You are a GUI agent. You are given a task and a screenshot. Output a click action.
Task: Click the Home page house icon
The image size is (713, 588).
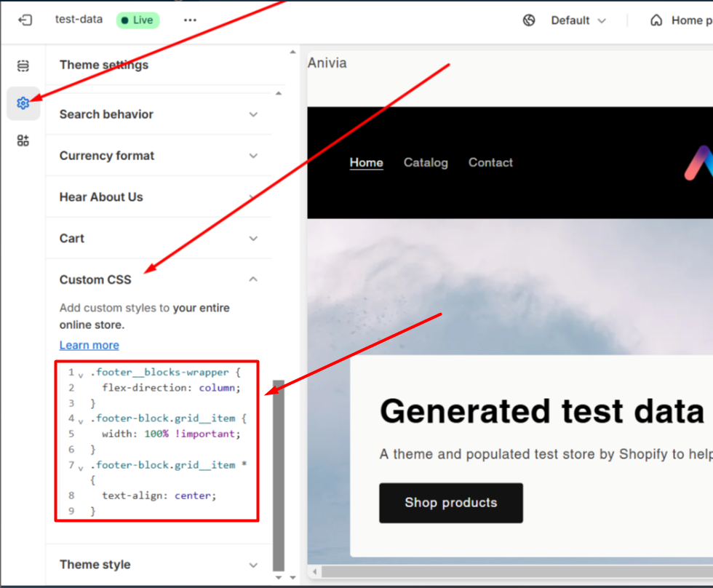pos(656,20)
